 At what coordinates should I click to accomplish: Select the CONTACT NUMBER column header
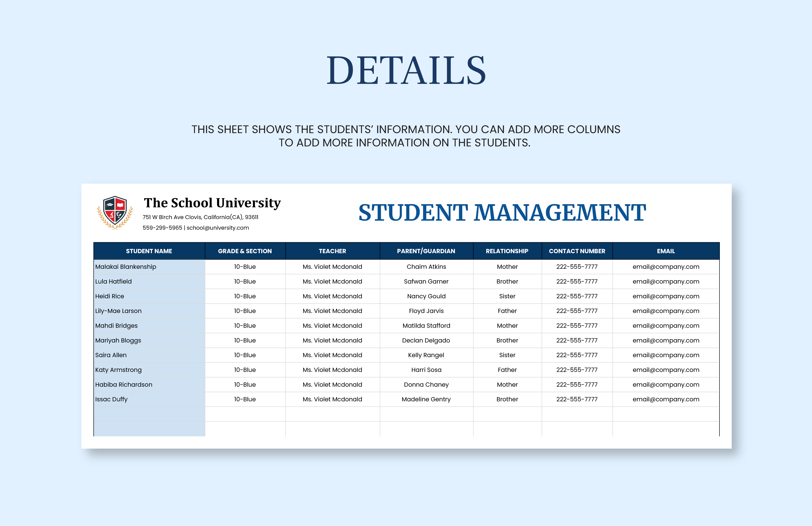pos(577,251)
